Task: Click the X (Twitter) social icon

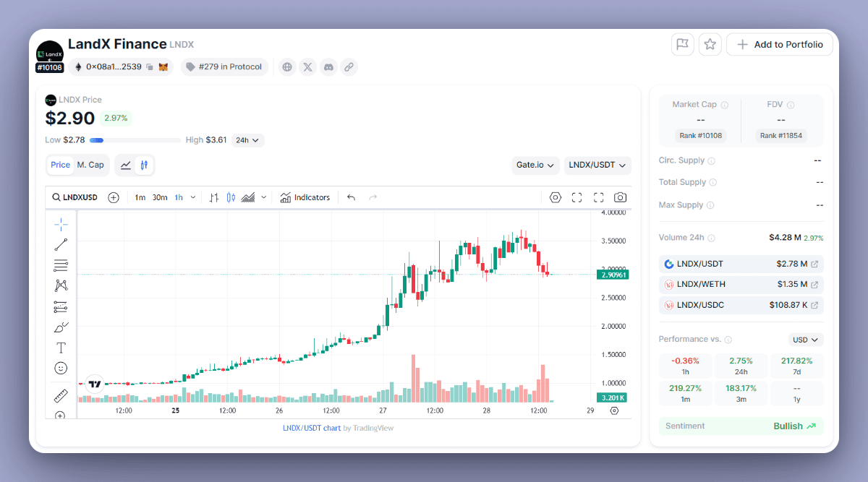Action: click(x=308, y=67)
